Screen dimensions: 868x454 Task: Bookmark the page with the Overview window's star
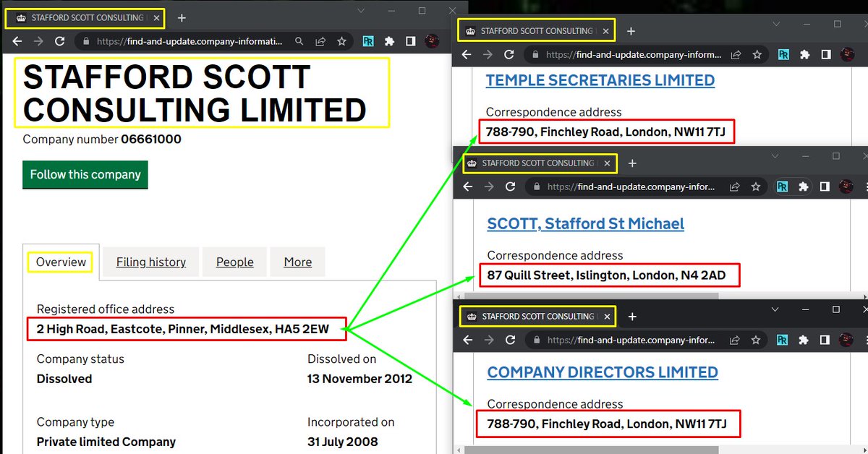coord(341,42)
